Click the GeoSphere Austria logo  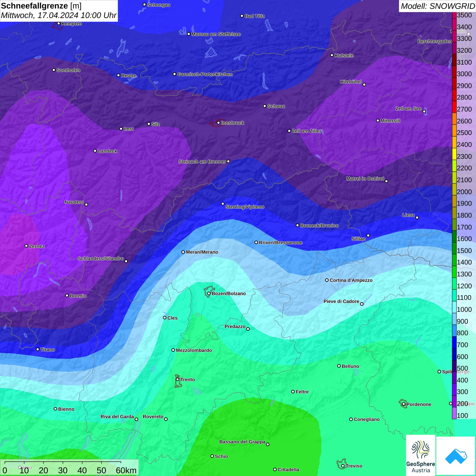pos(421,455)
